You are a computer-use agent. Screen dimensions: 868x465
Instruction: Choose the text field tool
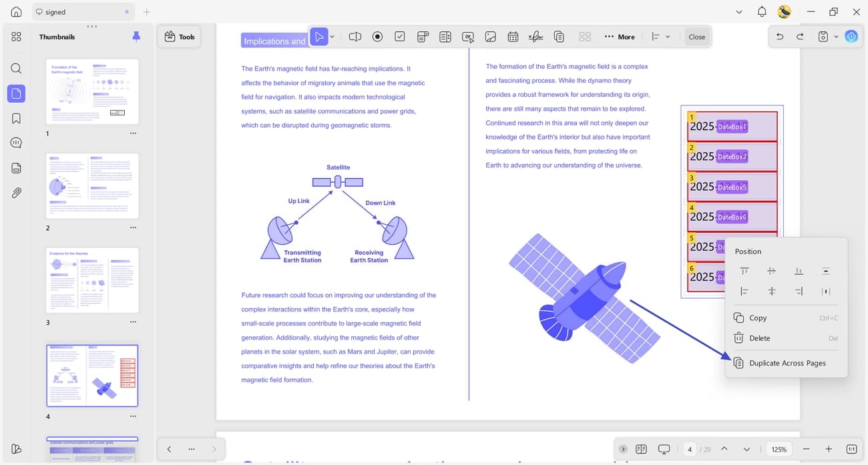coord(355,37)
